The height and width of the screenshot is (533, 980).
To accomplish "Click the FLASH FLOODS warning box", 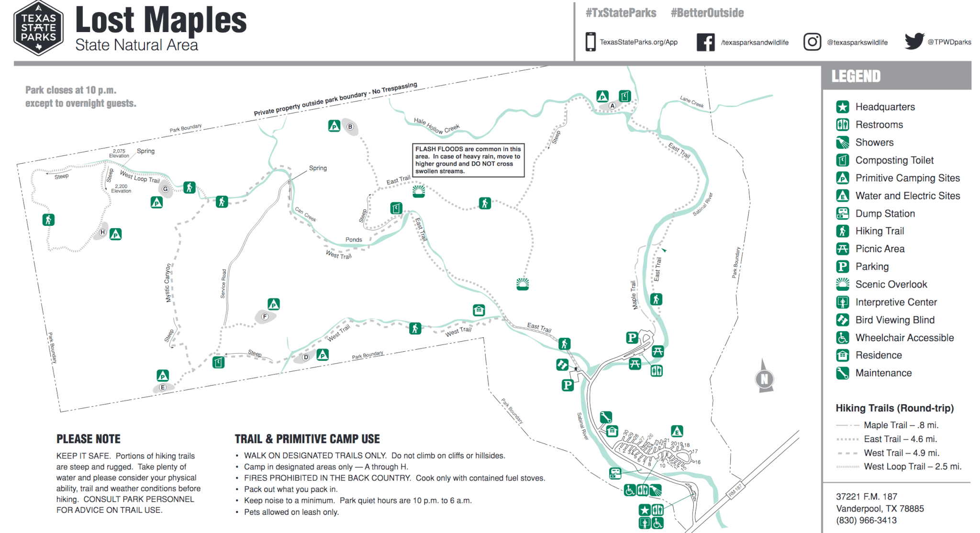I will coord(468,160).
